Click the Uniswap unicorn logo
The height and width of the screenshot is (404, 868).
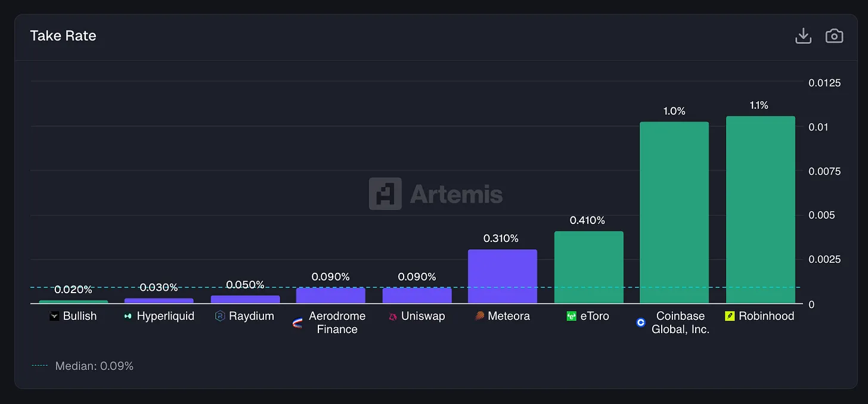pyautogui.click(x=392, y=316)
